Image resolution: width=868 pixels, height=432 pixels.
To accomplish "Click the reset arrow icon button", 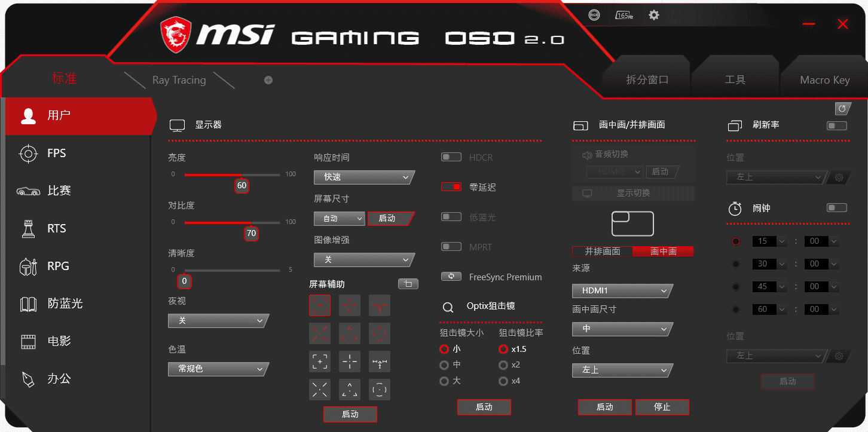I will click(x=843, y=109).
